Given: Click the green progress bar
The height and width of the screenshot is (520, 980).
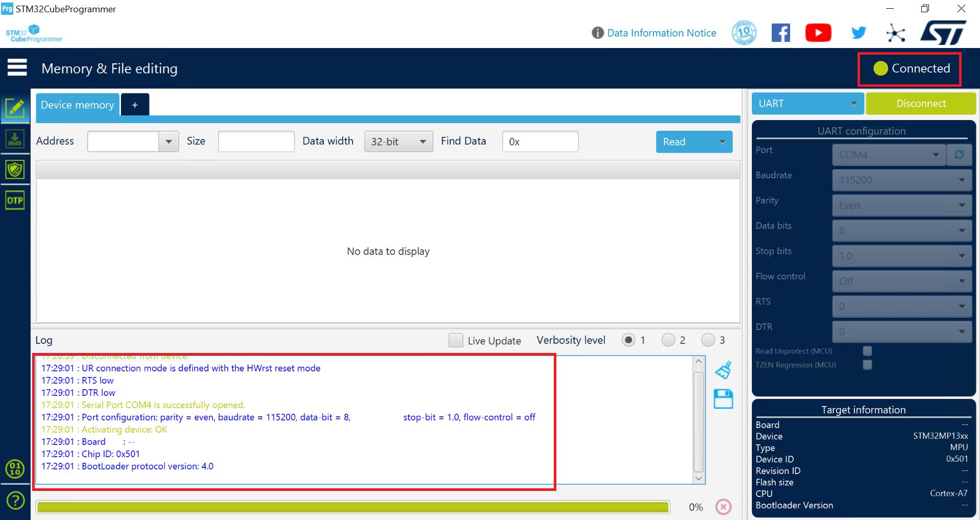Looking at the screenshot, I should click(353, 507).
